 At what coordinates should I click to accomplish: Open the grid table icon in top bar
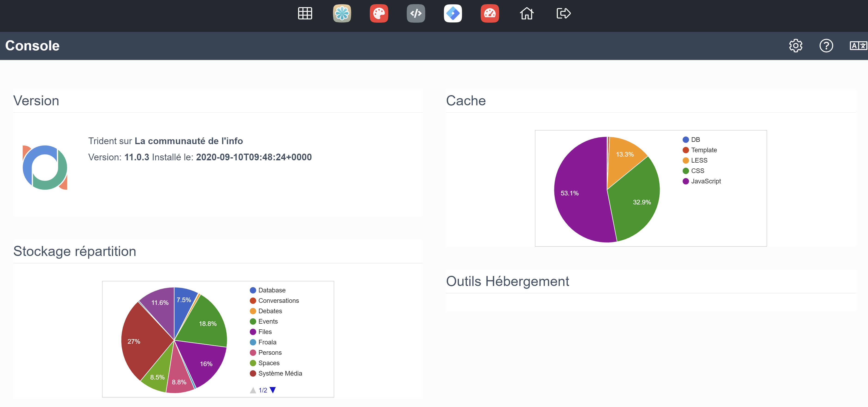tap(305, 13)
